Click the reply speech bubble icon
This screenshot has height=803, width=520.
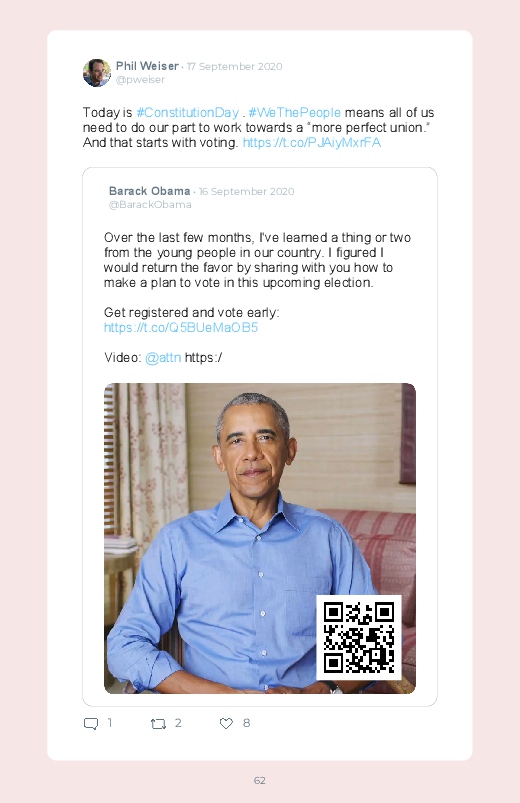pos(91,724)
